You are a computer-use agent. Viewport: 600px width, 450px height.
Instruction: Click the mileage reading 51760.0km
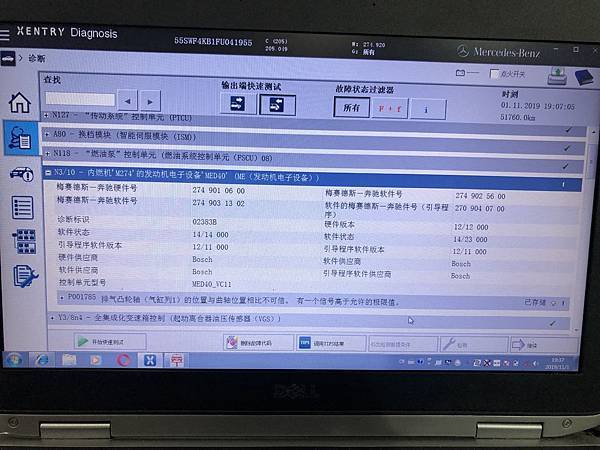[x=518, y=117]
